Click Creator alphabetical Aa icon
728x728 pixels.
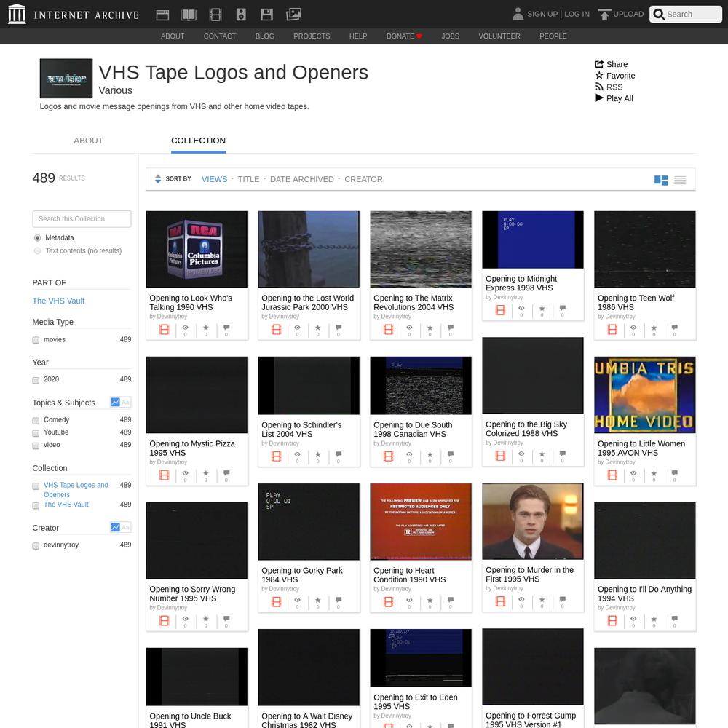tap(125, 527)
